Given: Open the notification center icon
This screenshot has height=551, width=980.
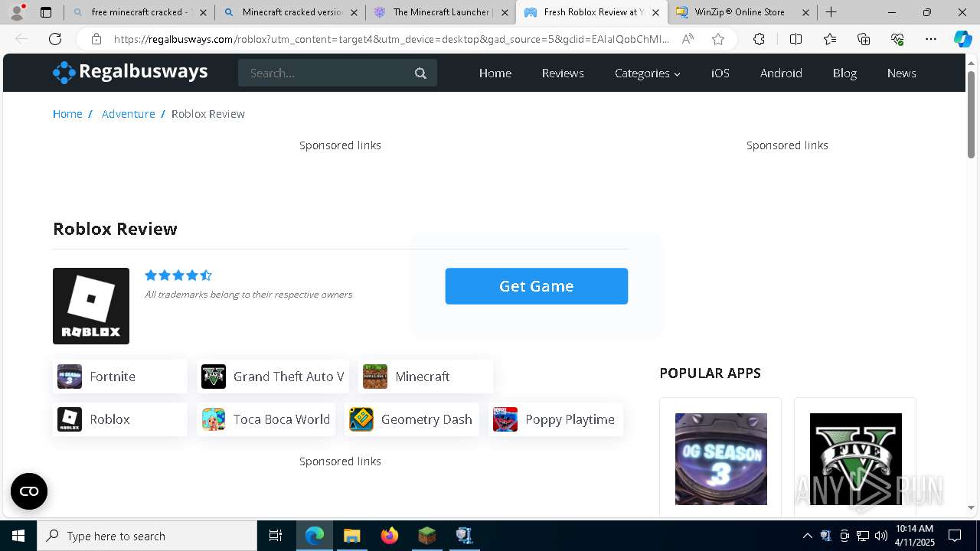Looking at the screenshot, I should click(x=955, y=536).
